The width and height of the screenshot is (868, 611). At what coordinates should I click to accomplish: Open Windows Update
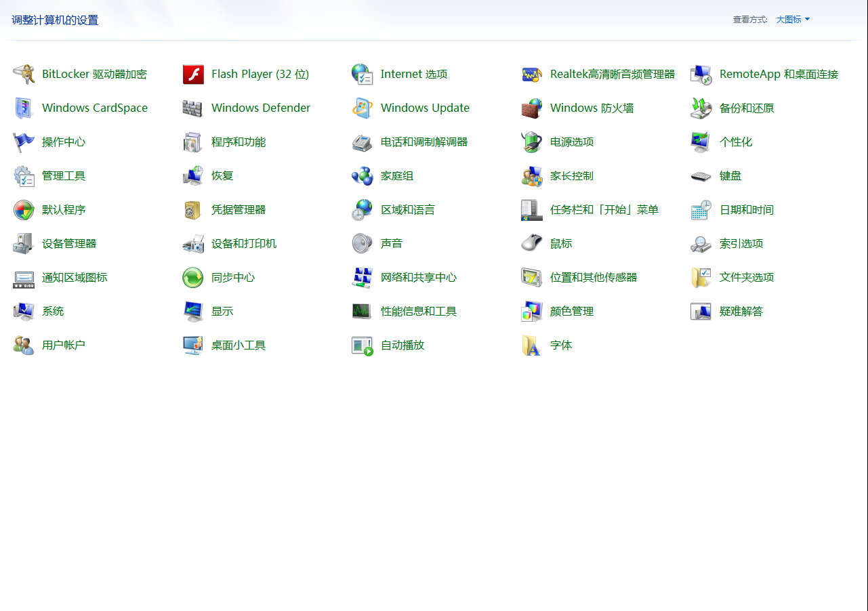pos(425,108)
